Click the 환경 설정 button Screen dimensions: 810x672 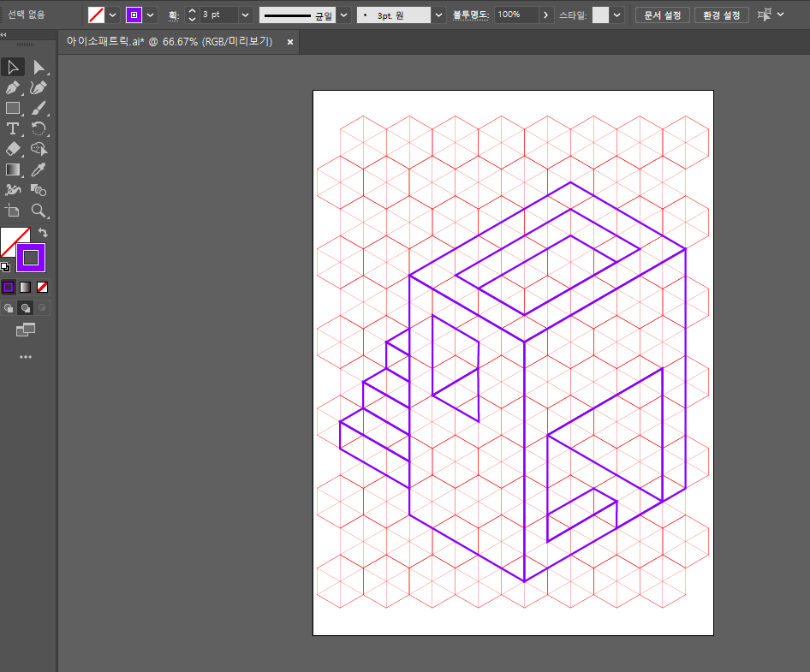(722, 15)
